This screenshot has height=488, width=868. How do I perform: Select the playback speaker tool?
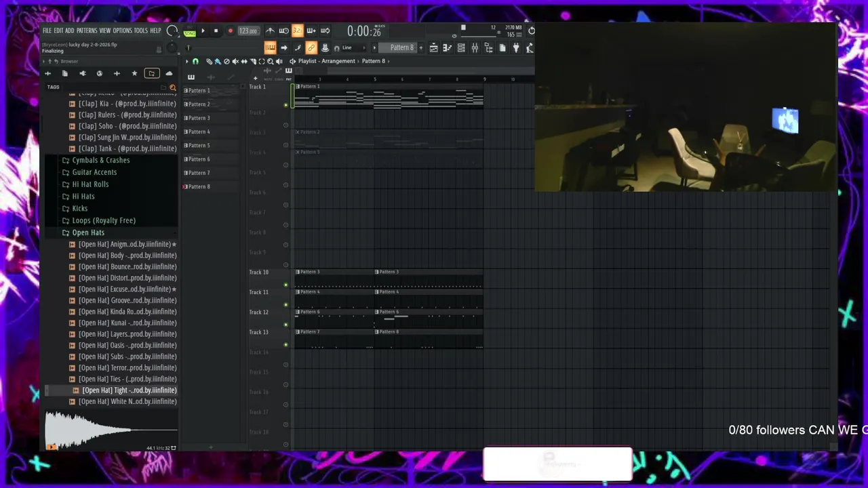point(279,61)
